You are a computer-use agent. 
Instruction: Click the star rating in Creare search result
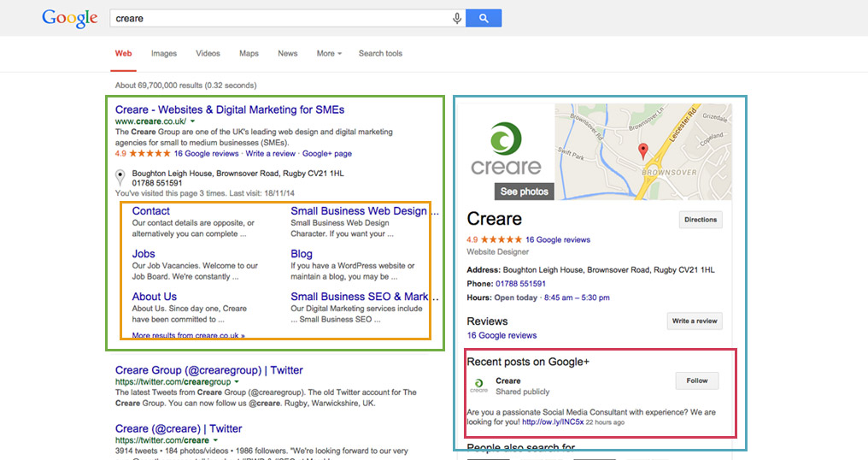150,154
